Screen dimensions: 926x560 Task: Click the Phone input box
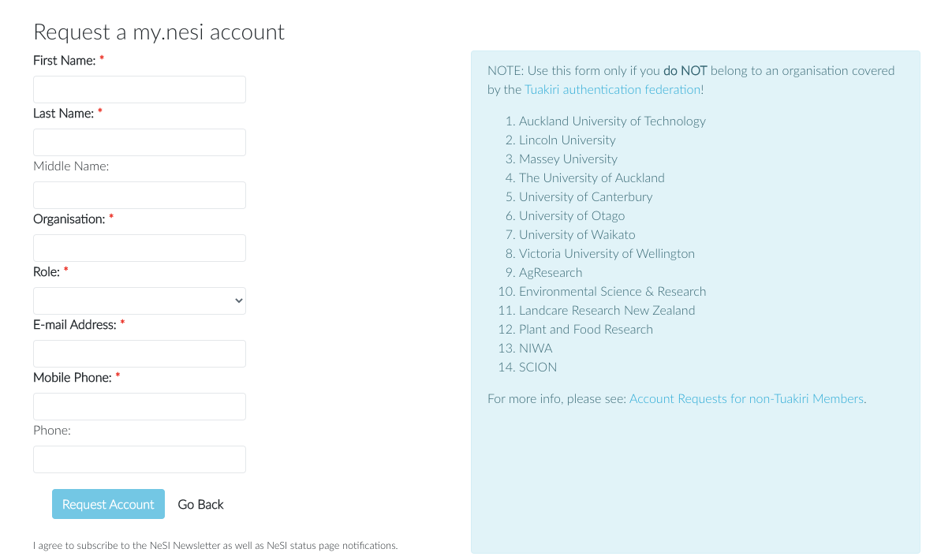point(139,460)
